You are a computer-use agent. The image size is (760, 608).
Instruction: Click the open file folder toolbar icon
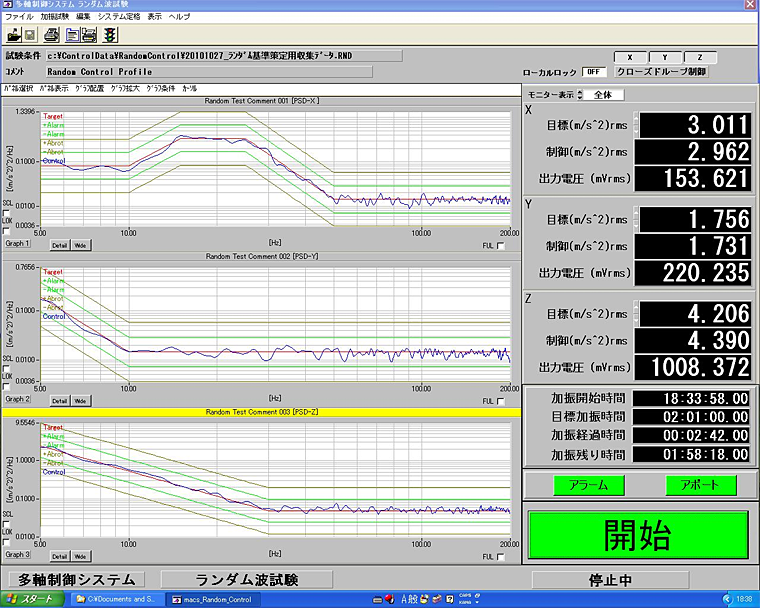(14, 35)
